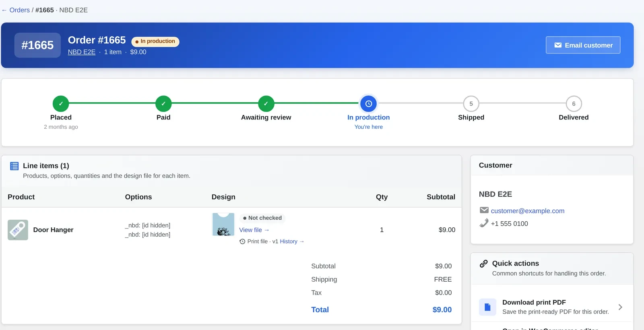Click the Download print PDF file icon
The width and height of the screenshot is (644, 330).
[x=487, y=307]
